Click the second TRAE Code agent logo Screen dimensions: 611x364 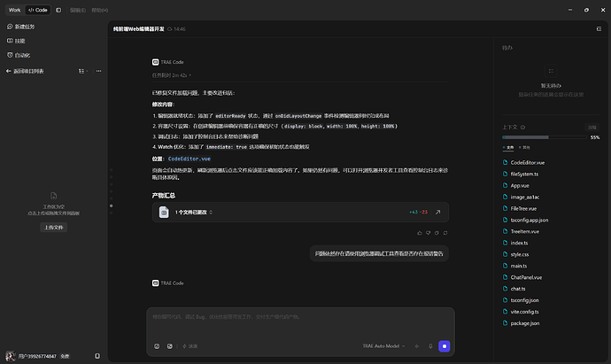(x=156, y=283)
